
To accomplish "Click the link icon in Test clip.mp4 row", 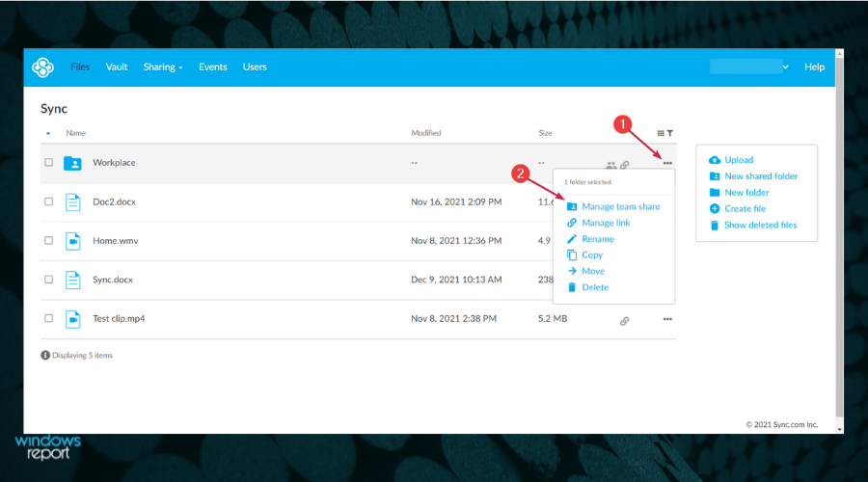I will [x=624, y=321].
